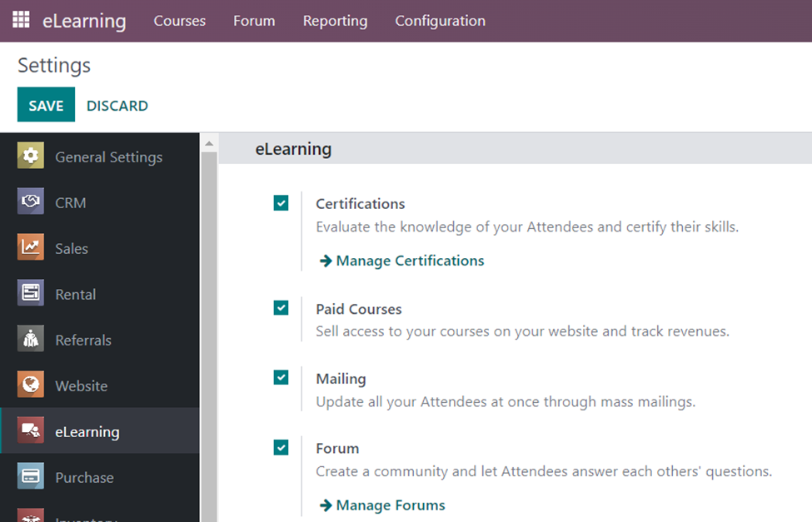The width and height of the screenshot is (812, 522).
Task: Select the Sales chart icon
Action: pos(31,248)
